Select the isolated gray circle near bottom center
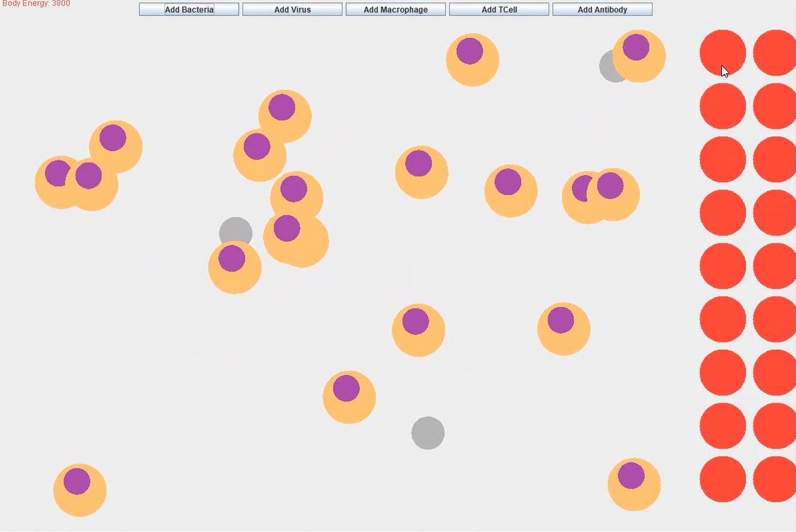This screenshot has height=532, width=796. (x=428, y=433)
